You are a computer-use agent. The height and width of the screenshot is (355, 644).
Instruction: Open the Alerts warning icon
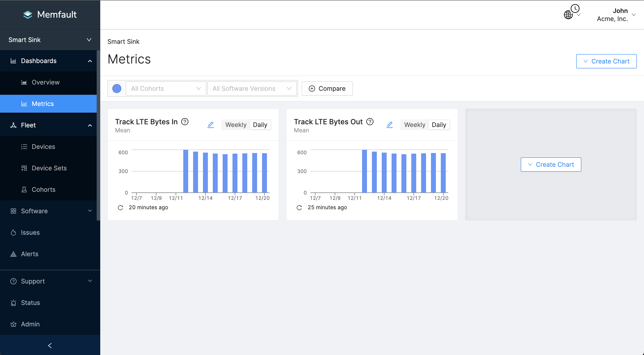coord(13,254)
